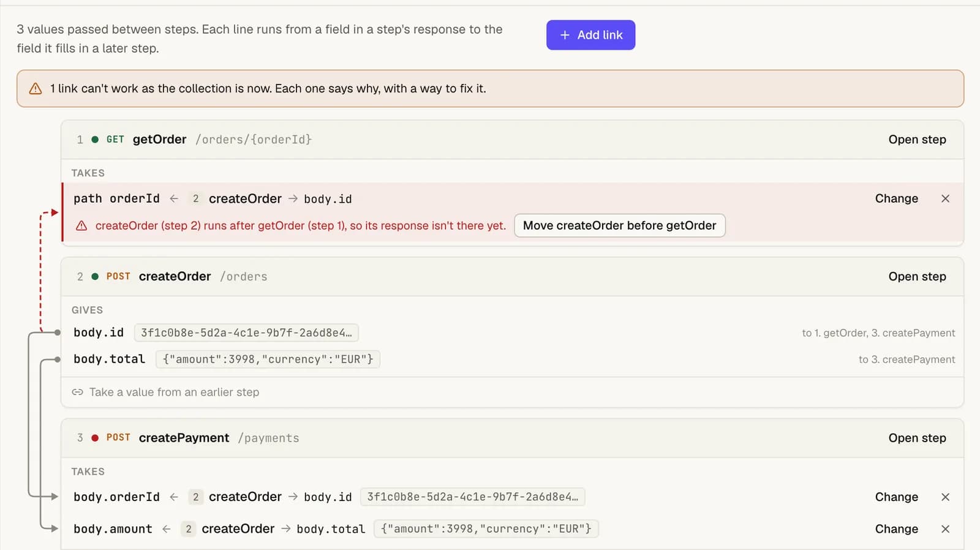
Task: Click the 'body.total' field name under GIVES
Action: [109, 359]
